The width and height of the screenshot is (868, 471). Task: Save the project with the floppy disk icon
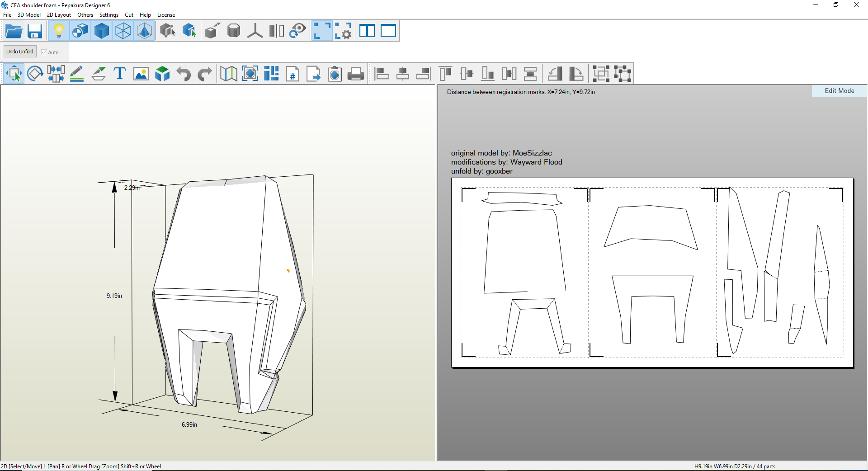tap(35, 31)
